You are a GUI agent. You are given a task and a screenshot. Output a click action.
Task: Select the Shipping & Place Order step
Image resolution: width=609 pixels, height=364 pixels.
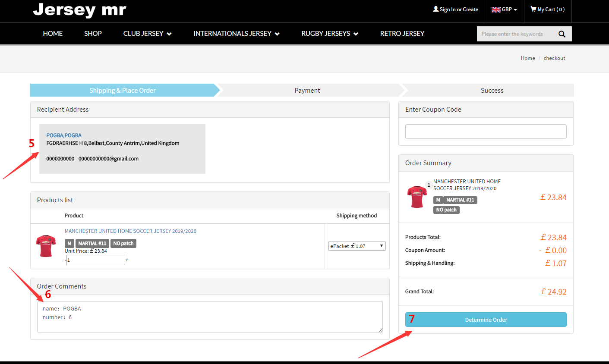pyautogui.click(x=123, y=90)
